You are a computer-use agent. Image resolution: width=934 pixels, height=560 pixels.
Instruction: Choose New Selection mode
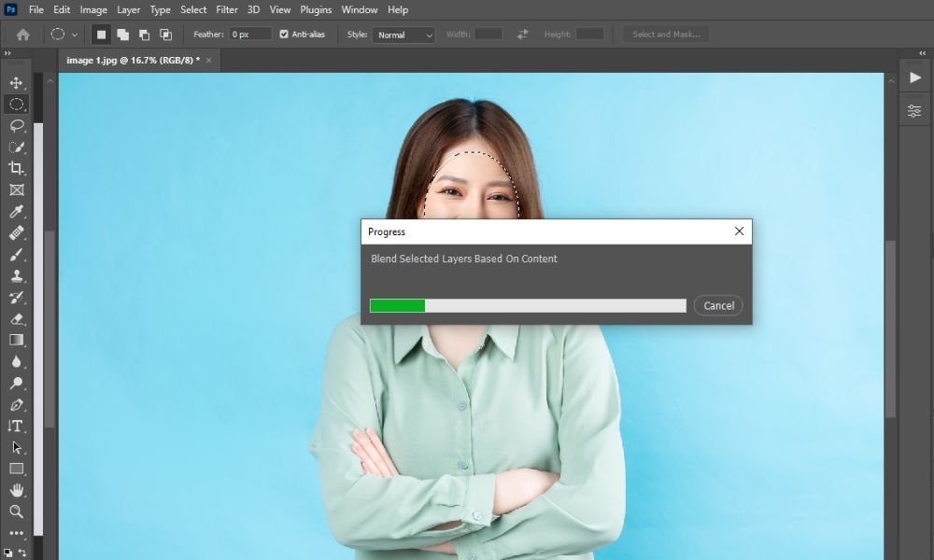coord(101,35)
